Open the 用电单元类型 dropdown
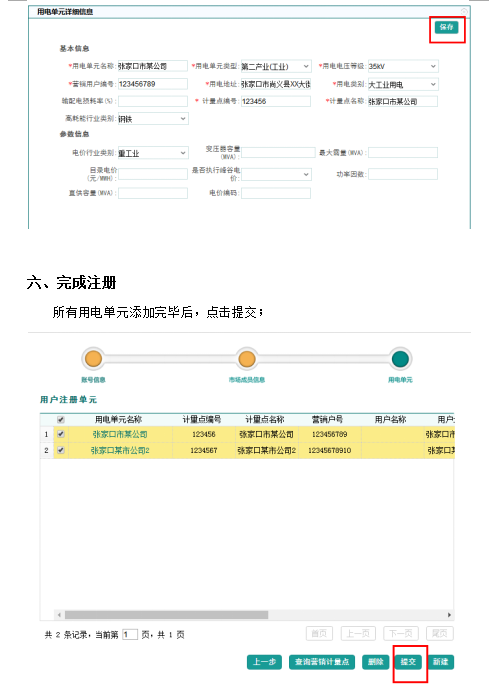 point(276,66)
